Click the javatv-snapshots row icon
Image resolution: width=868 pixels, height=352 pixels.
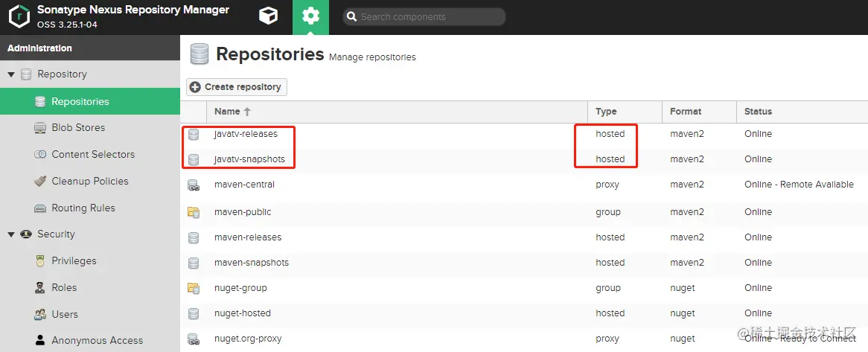coord(194,159)
